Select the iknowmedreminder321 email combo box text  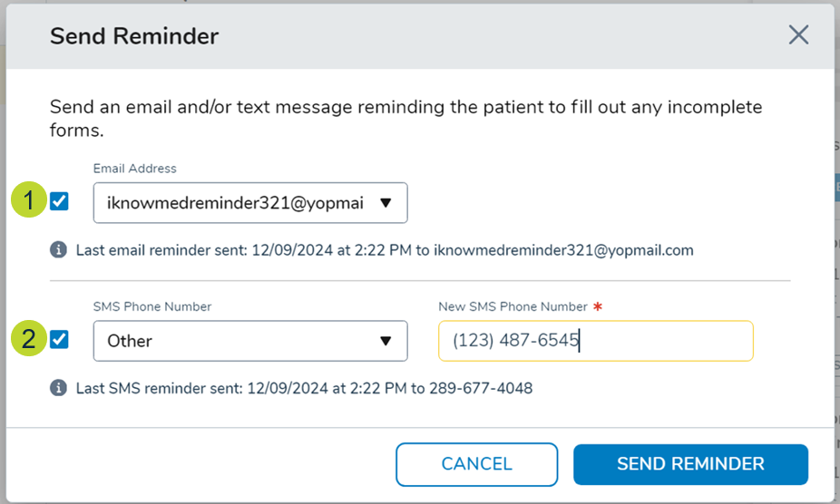235,203
